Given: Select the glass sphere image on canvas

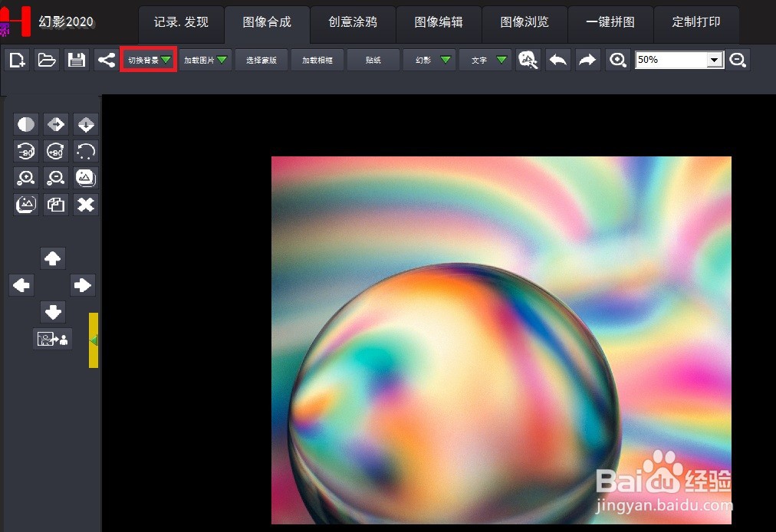Looking at the screenshot, I should tap(501, 340).
